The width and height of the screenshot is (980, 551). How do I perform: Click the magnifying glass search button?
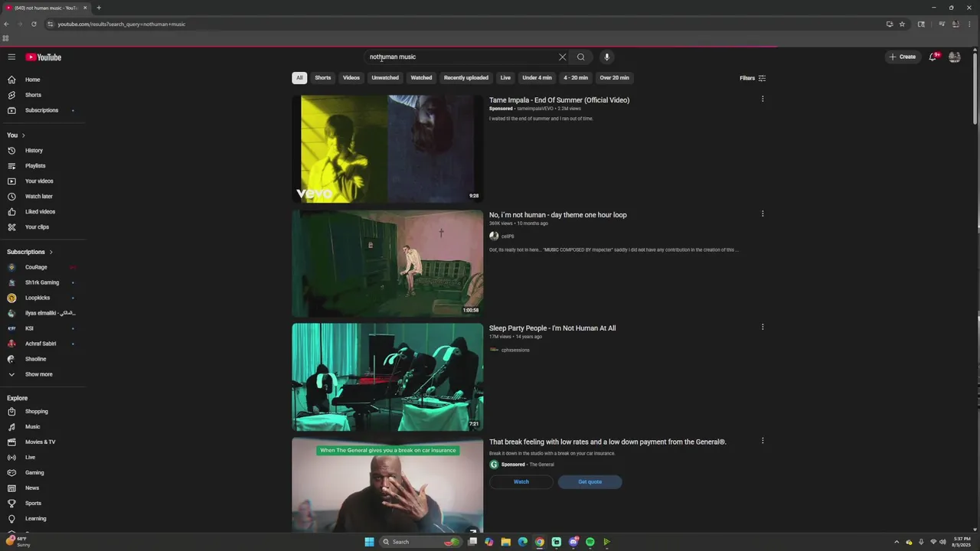click(581, 57)
